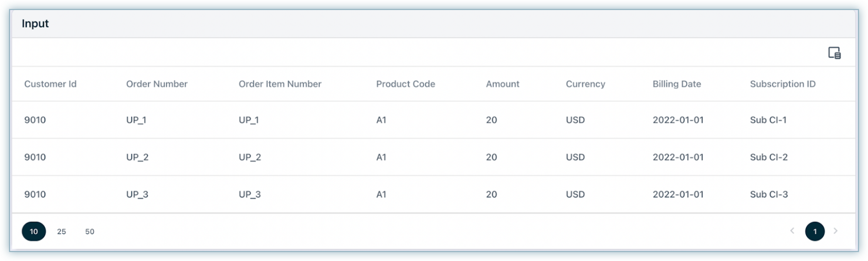Sort by Order Number column header
This screenshot has width=868, height=261.
point(157,84)
